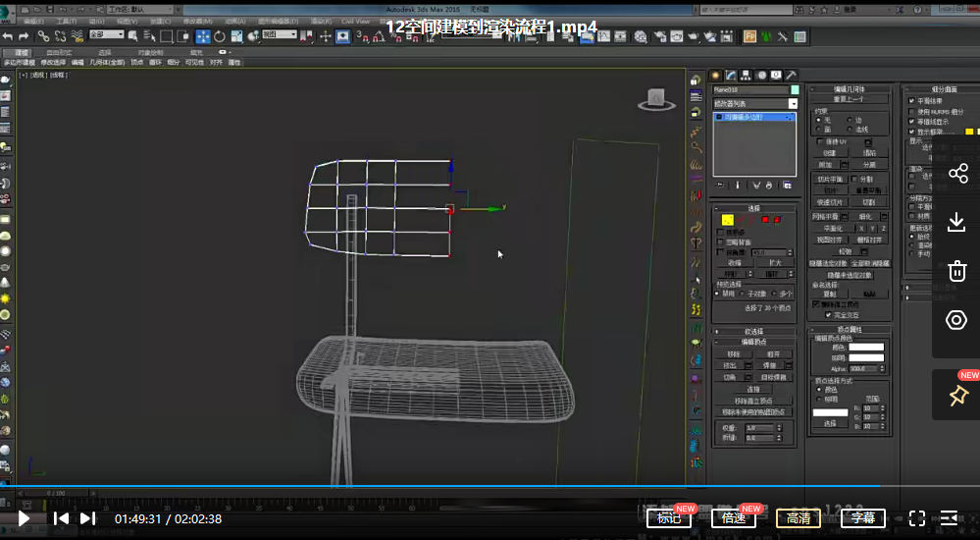Image resolution: width=980 pixels, height=540 pixels.
Task: Click the white 颜色 vertex color swatch
Action: tap(866, 347)
